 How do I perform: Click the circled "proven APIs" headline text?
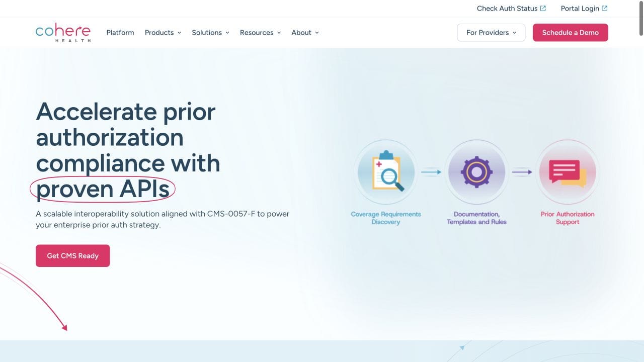(103, 189)
